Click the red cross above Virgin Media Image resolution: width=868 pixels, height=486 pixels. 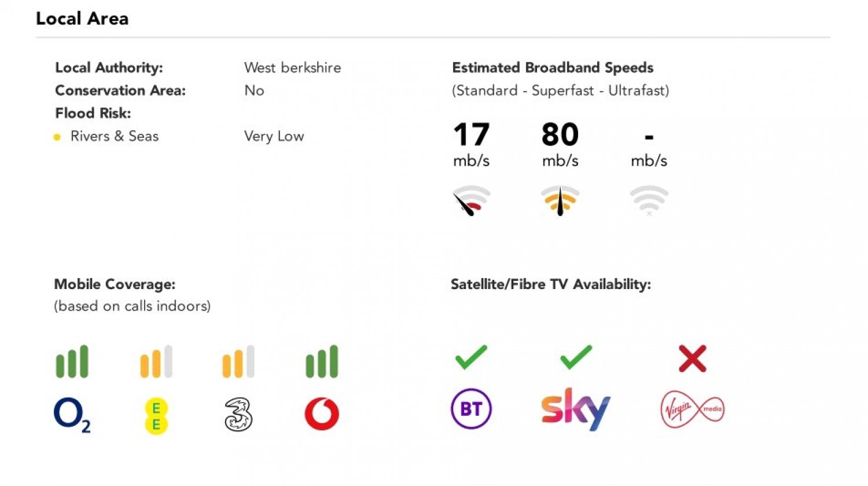coord(692,358)
